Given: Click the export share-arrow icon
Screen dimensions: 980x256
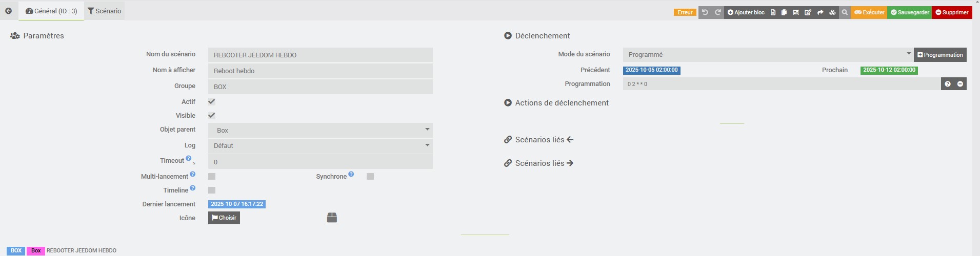Looking at the screenshot, I should tap(820, 12).
